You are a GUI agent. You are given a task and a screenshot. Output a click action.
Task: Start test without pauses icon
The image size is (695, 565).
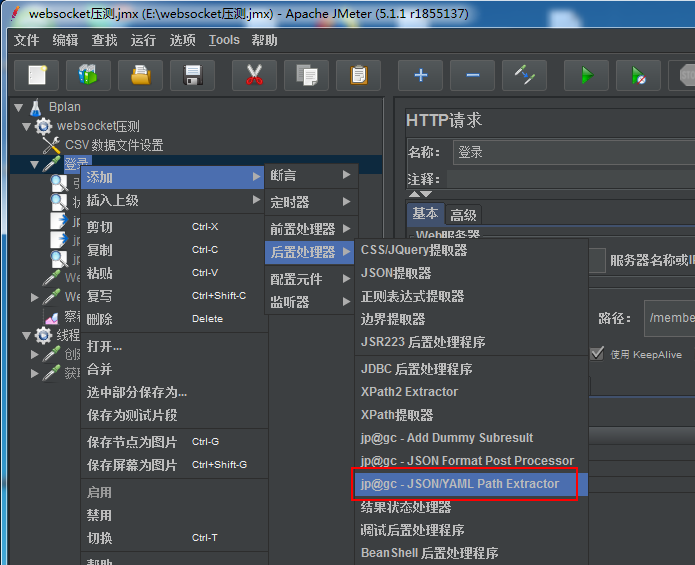(x=638, y=75)
